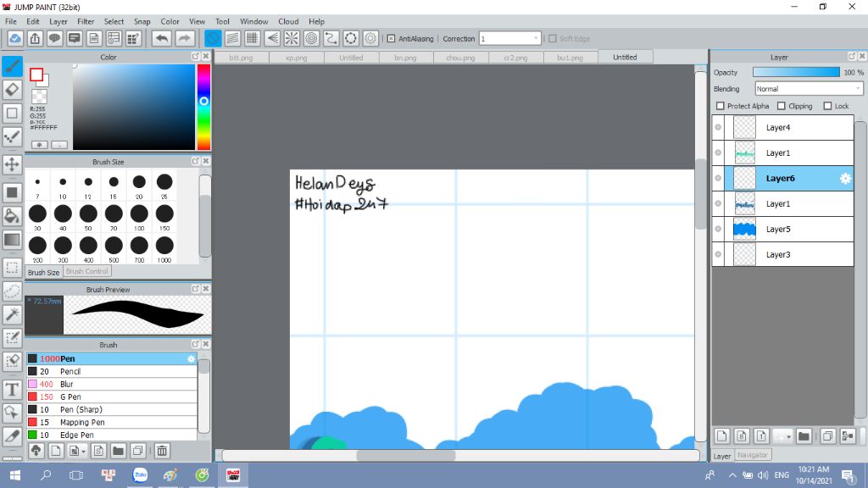Click the delete brush trash icon
Image resolution: width=868 pixels, height=488 pixels.
pyautogui.click(x=162, y=451)
